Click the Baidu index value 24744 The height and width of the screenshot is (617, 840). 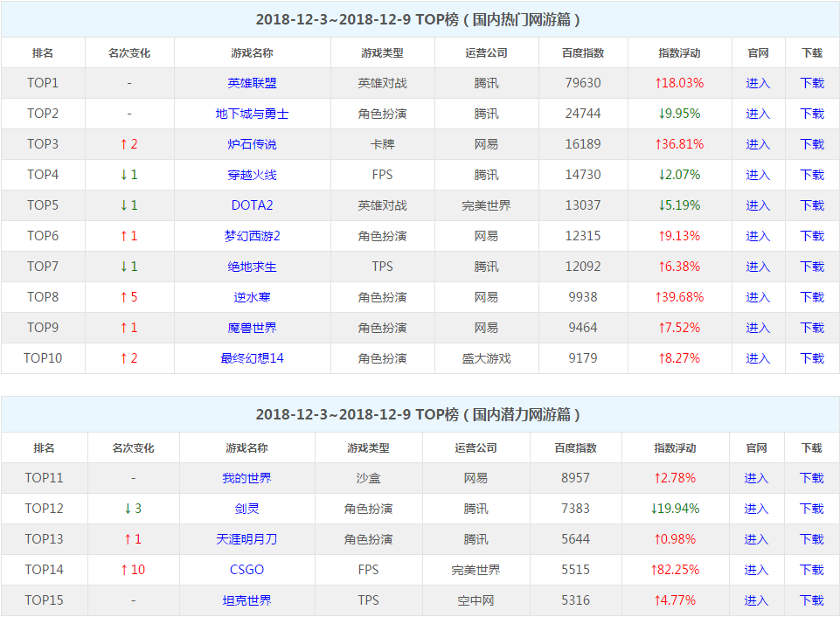click(x=583, y=114)
